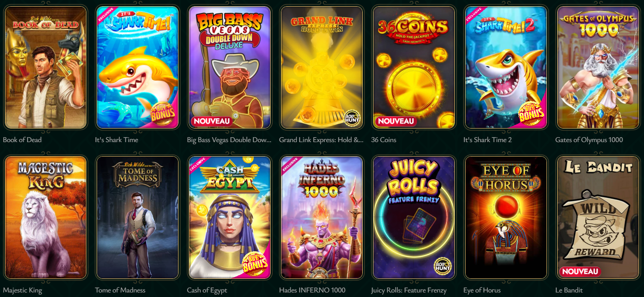This screenshot has height=297, width=644.
Task: Open the Book of Dead game thumbnail
Action: (x=46, y=68)
